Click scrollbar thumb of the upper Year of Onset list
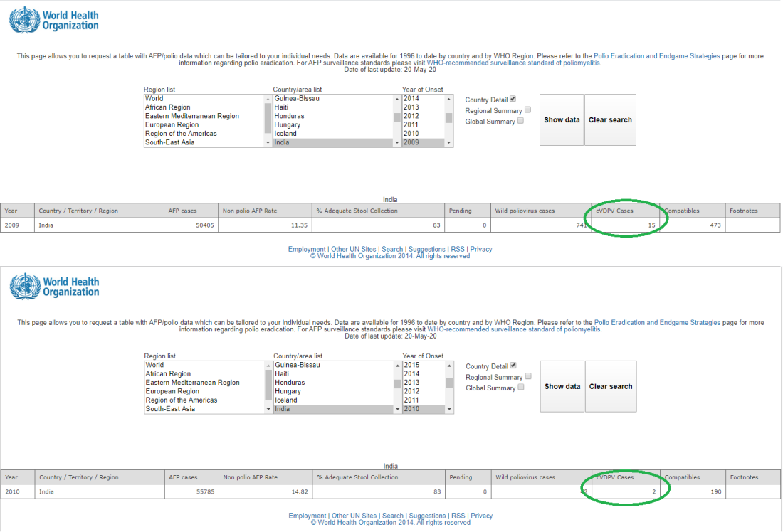 [x=448, y=118]
